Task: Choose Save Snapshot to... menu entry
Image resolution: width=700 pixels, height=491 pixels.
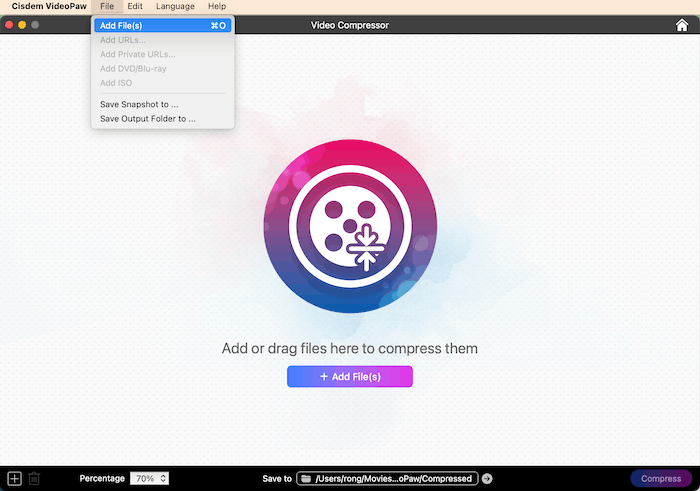Action: [x=139, y=104]
